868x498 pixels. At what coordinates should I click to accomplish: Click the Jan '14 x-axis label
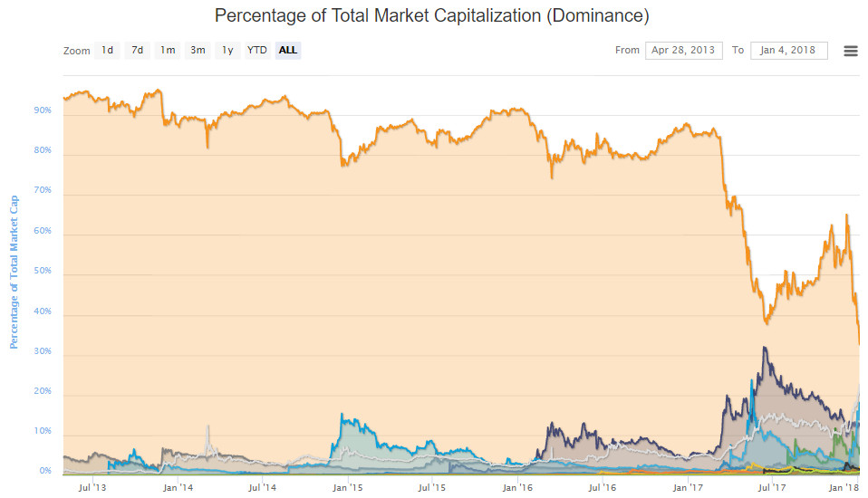(178, 487)
